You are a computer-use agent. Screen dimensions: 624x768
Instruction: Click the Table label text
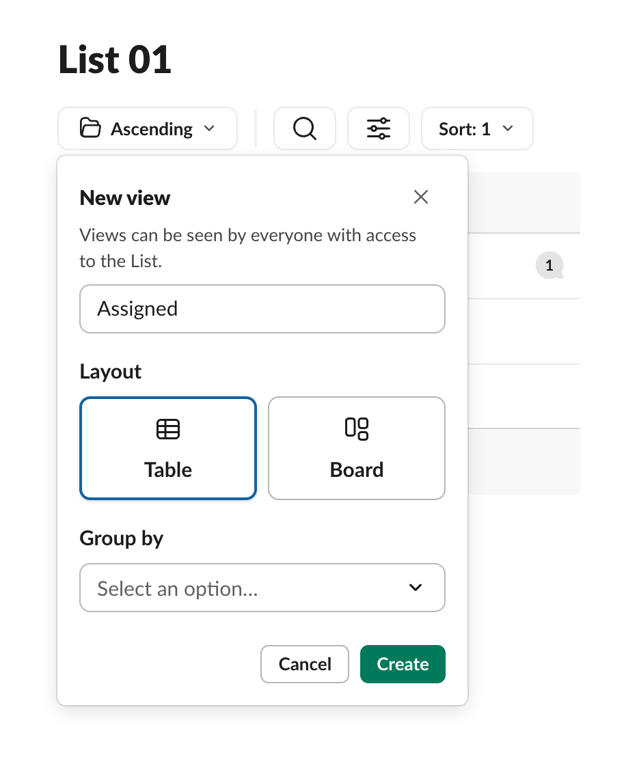point(168,470)
